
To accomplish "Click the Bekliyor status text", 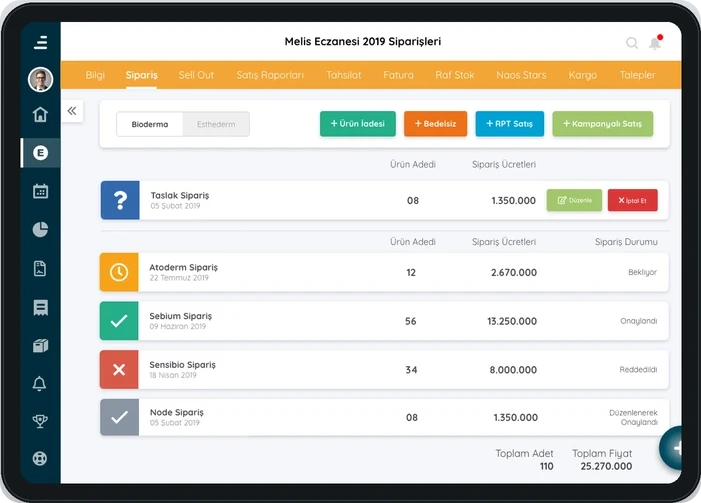I will coord(642,272).
